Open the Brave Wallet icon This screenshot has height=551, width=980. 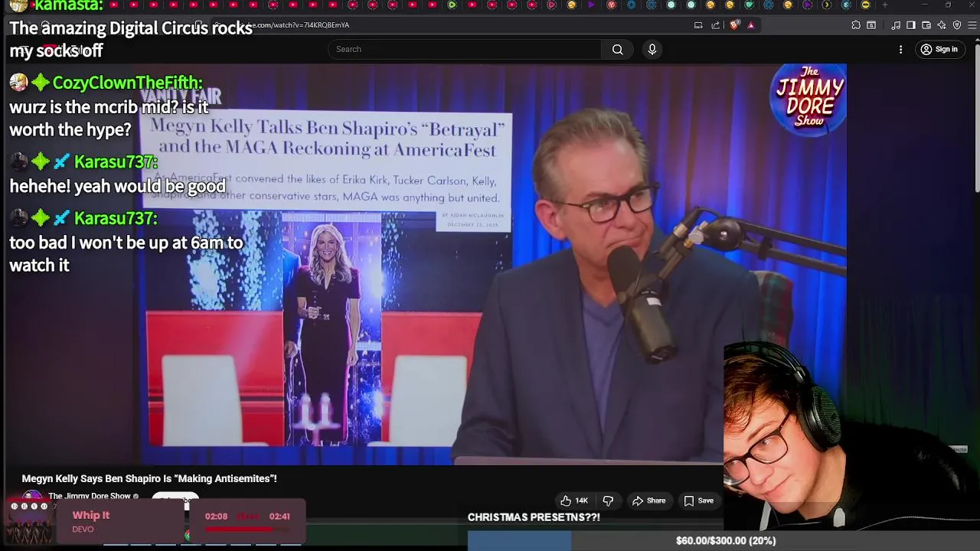coord(926,25)
